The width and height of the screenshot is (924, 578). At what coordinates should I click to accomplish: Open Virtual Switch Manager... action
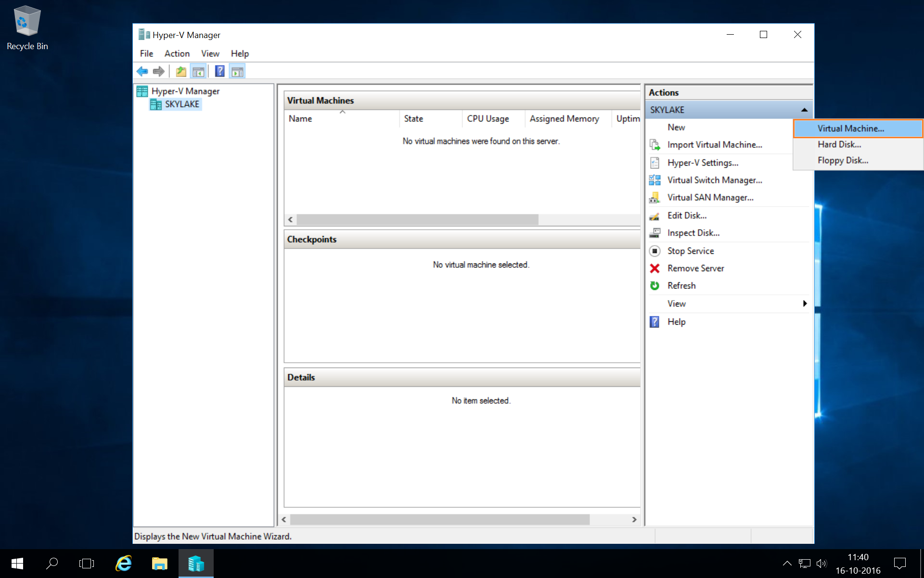715,180
